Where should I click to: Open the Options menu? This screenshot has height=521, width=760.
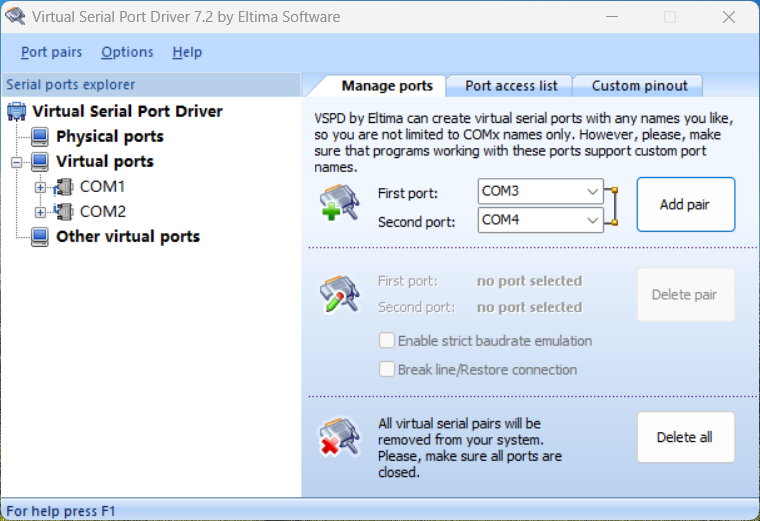tap(127, 52)
